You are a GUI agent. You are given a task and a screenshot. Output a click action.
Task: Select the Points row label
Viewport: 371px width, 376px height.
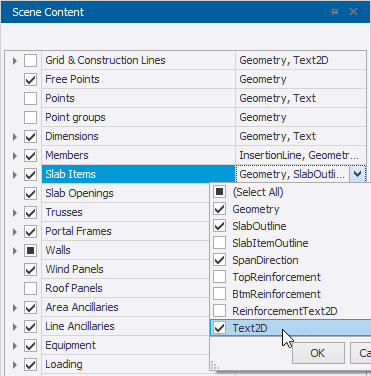pos(60,98)
